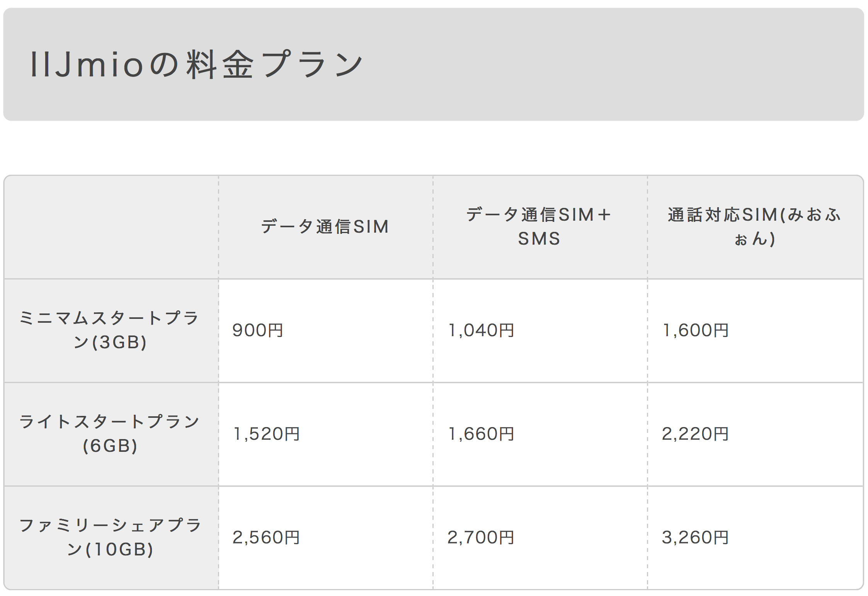Select the 1,040円 price cell
The height and width of the screenshot is (596, 868).
pos(540,330)
